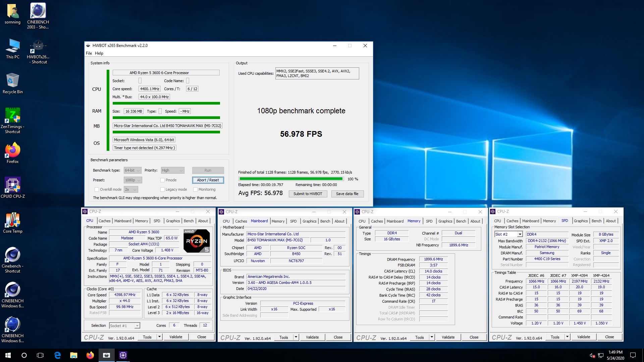The width and height of the screenshot is (644, 362).
Task: Expand Tools arrow in SPD tab window
Action: (568, 337)
